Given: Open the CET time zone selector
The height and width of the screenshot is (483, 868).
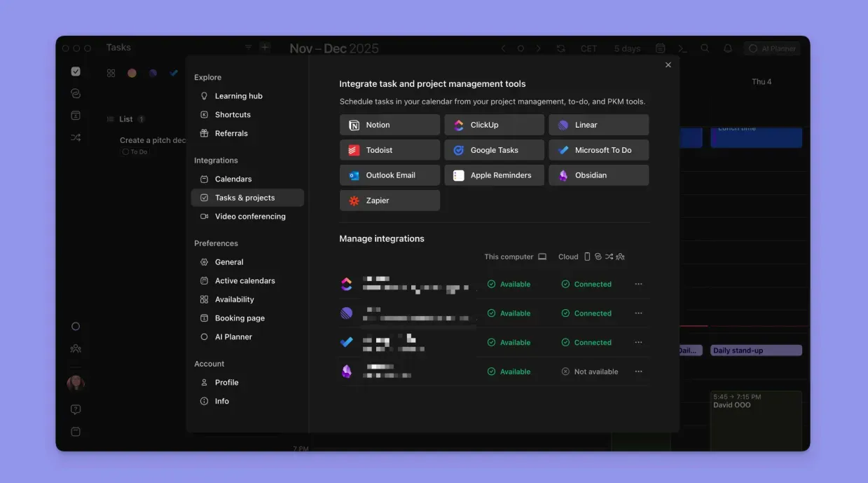Looking at the screenshot, I should (588, 48).
